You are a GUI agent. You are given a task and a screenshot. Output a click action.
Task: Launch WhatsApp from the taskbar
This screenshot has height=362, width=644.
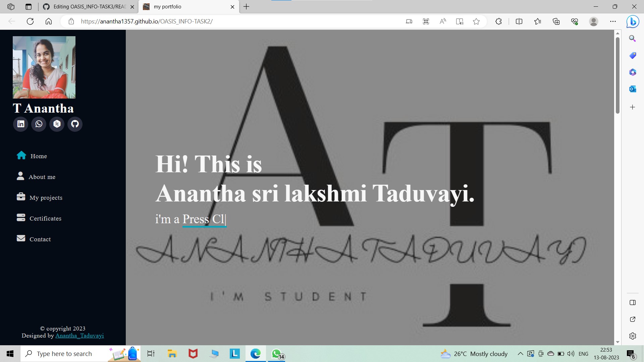(x=276, y=353)
